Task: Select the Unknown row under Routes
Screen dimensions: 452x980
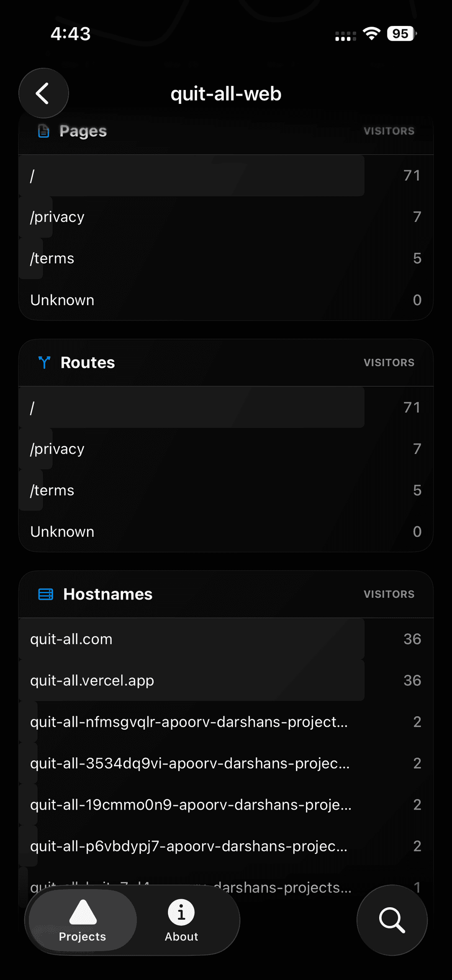Action: pyautogui.click(x=226, y=532)
